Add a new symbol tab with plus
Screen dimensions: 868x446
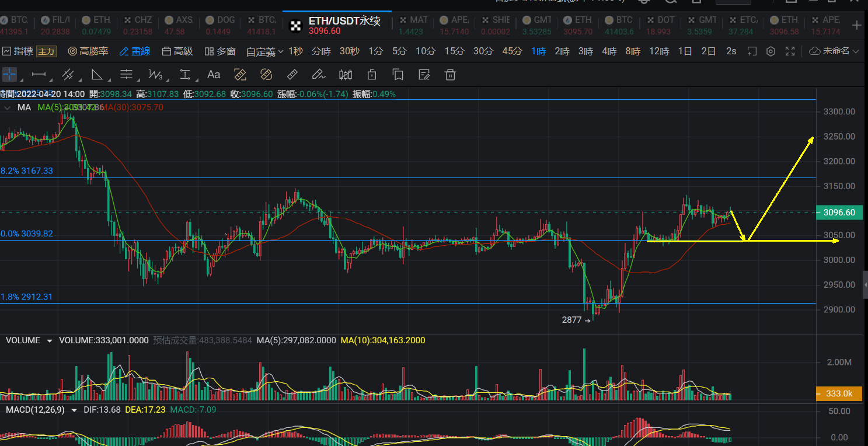pyautogui.click(x=857, y=25)
